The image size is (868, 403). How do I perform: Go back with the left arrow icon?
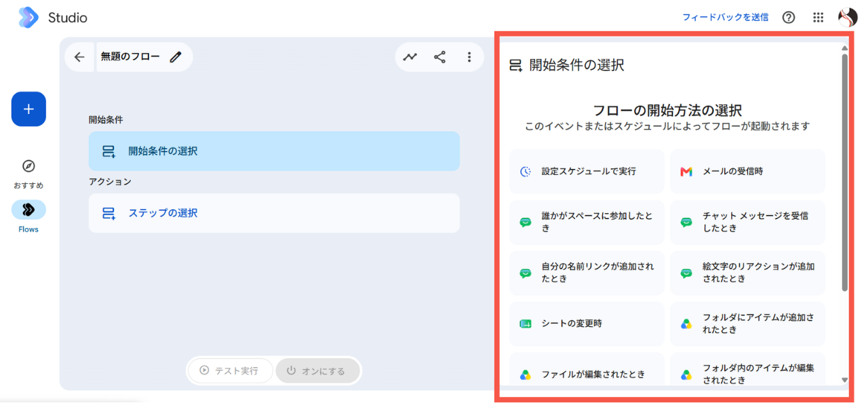point(79,57)
